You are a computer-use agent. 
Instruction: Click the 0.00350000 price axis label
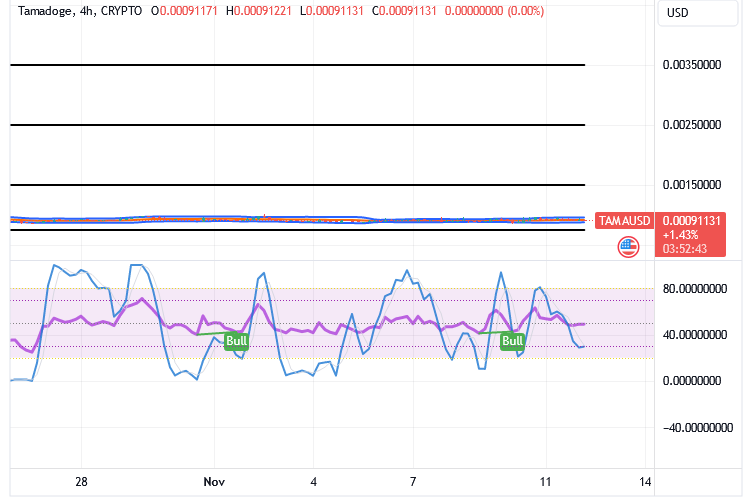(692, 65)
